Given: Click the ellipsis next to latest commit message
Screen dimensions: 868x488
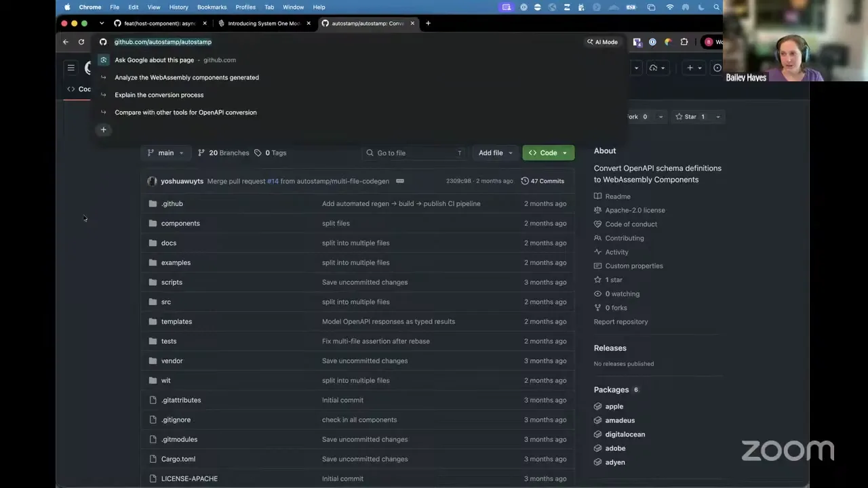Looking at the screenshot, I should point(400,181).
